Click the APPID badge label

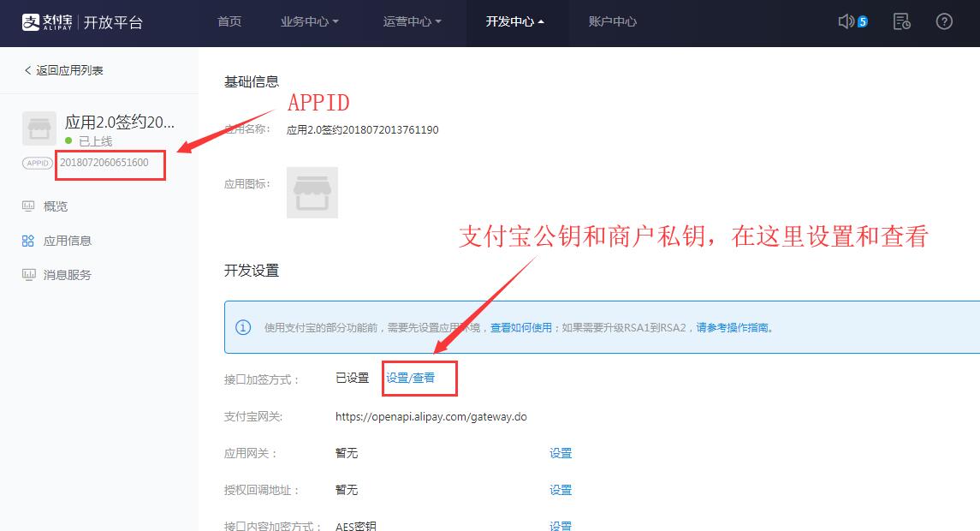tap(38, 164)
